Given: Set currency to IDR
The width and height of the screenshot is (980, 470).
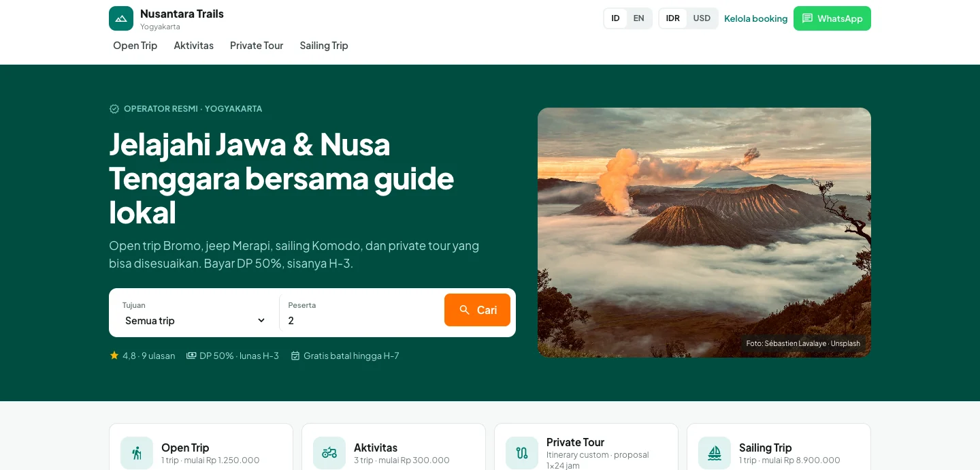Looking at the screenshot, I should click(x=673, y=18).
